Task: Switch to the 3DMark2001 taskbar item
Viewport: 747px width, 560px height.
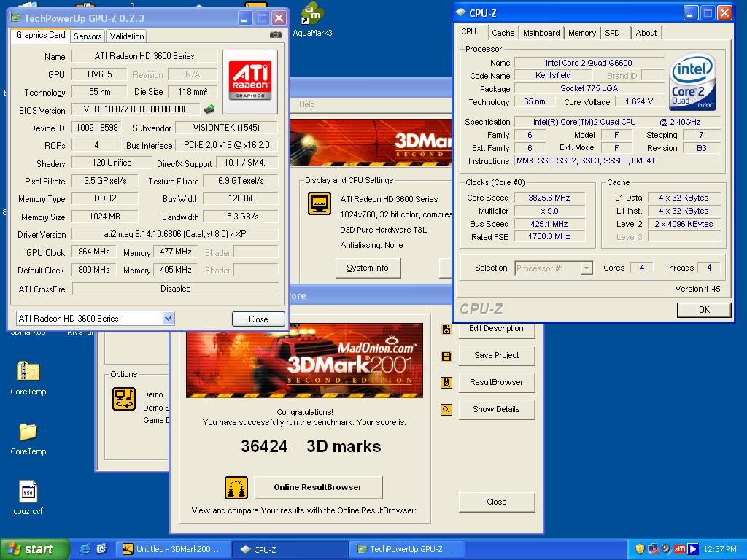Action: point(174,550)
